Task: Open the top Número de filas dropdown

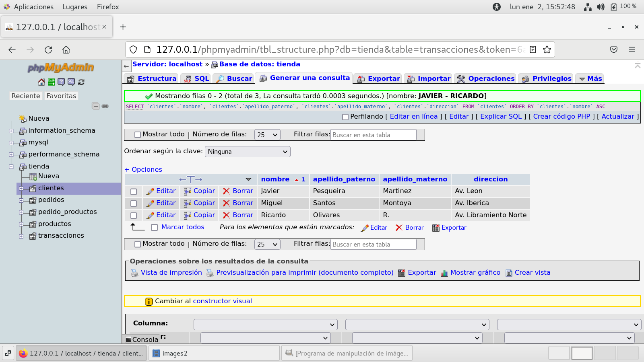Action: pyautogui.click(x=267, y=135)
